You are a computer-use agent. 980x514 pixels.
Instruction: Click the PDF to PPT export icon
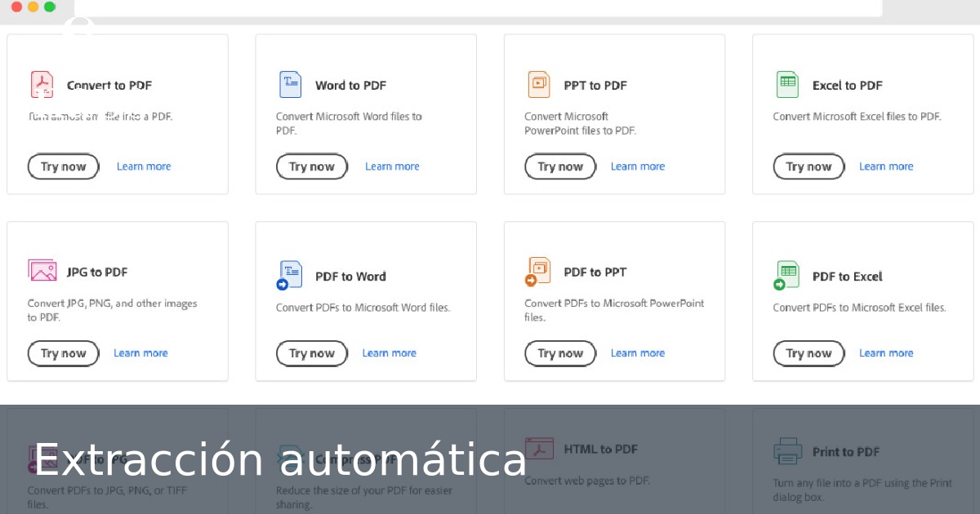coord(538,272)
